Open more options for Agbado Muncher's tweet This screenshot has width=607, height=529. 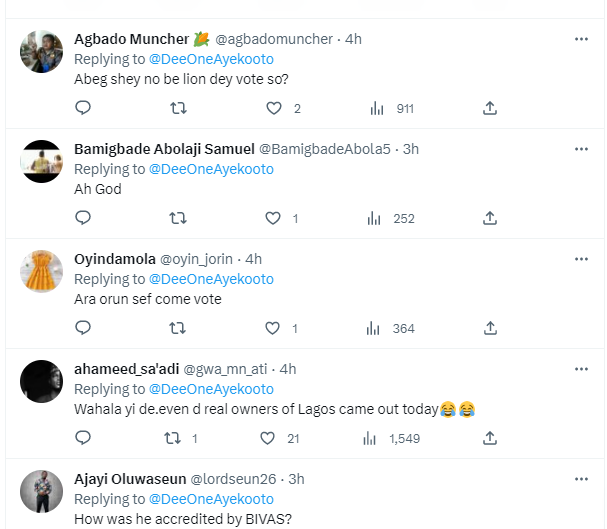point(581,39)
